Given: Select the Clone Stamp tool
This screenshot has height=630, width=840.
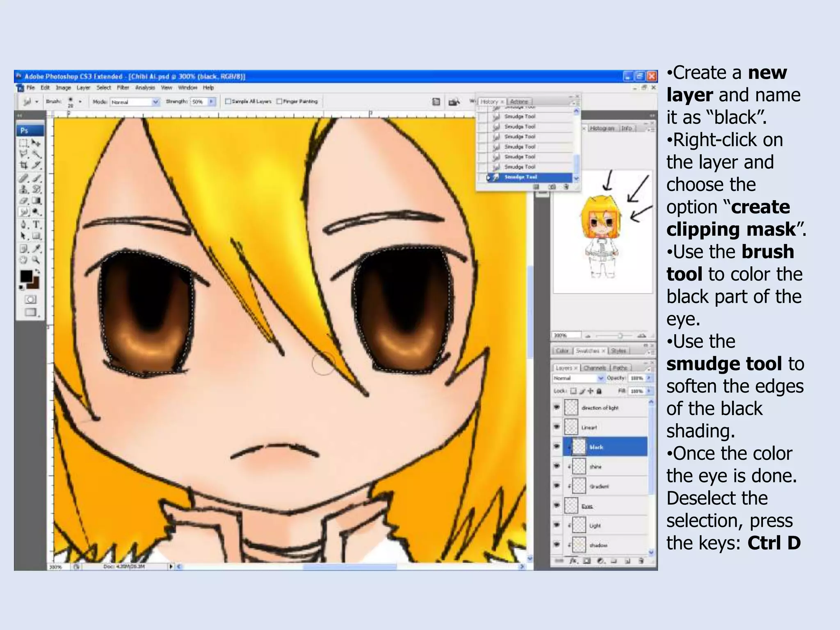Looking at the screenshot, I should 23,189.
